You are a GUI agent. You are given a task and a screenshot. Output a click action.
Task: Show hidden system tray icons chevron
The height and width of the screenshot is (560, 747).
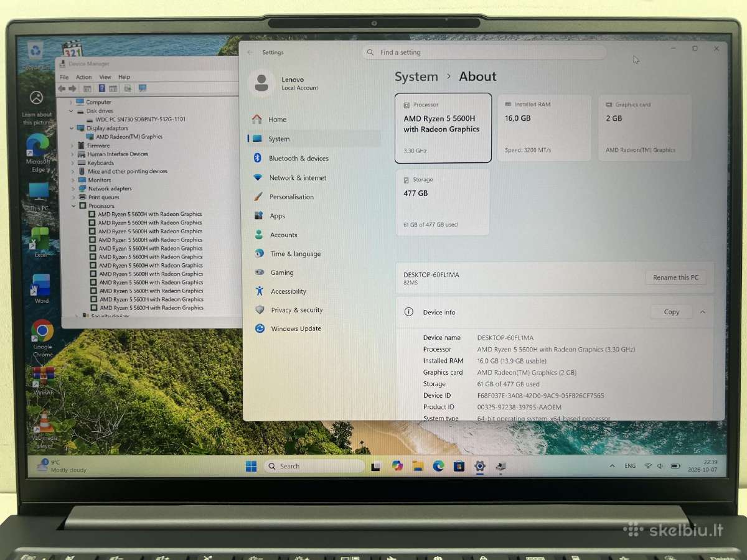coord(612,465)
